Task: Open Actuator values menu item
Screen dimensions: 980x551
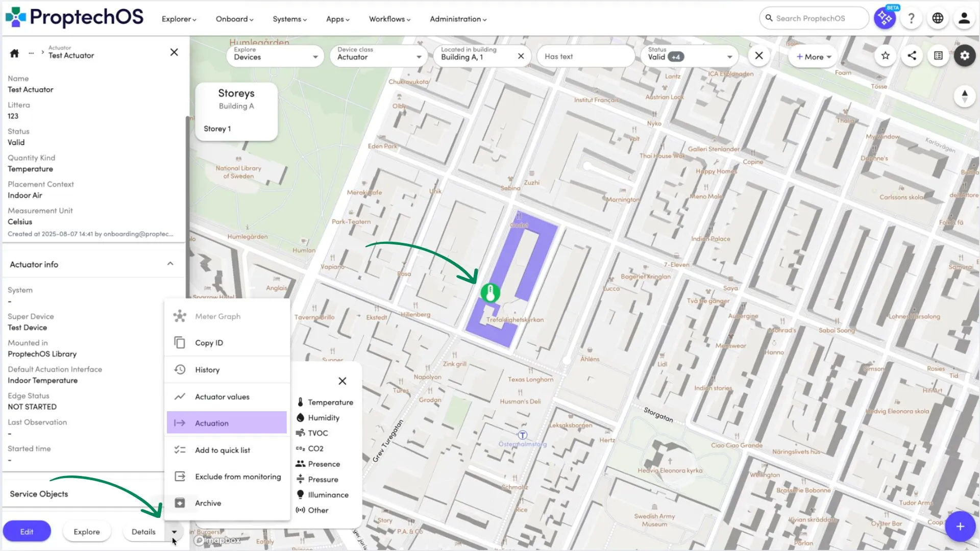Action: (x=227, y=397)
